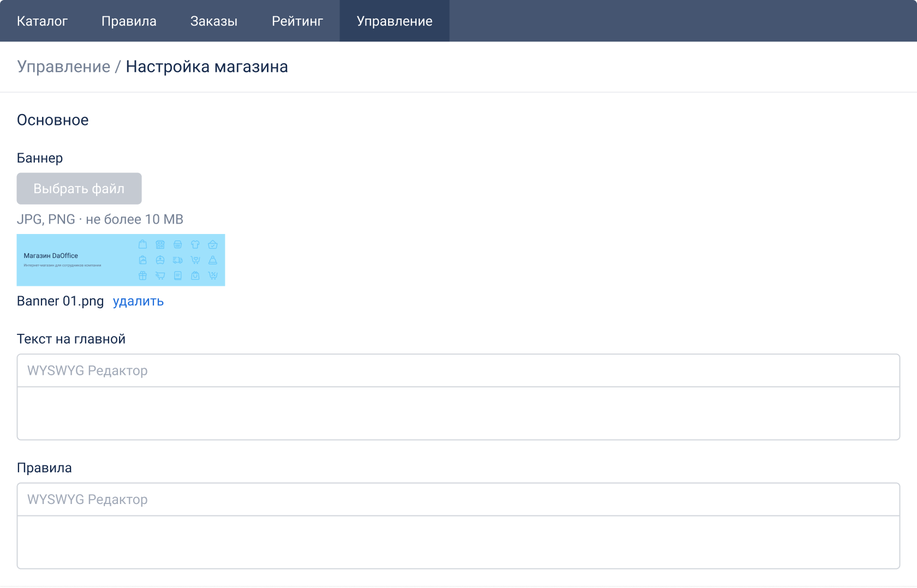The image size is (917, 588).
Task: Open the Рейтинг tab
Action: [x=297, y=21]
